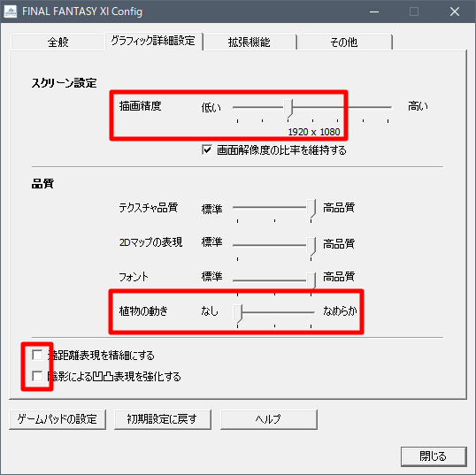
Task: Open ゲームパッドの設定 button
Action: click(58, 419)
